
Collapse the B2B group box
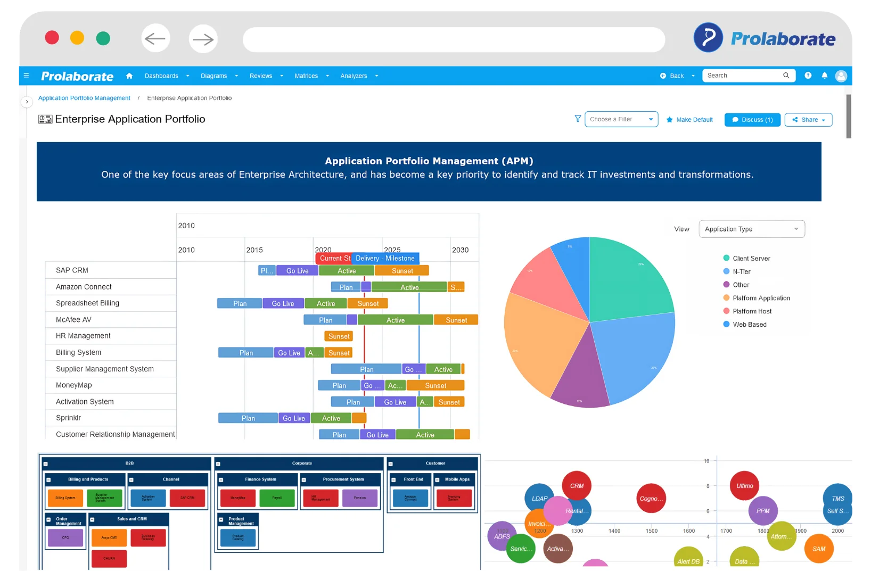[x=46, y=463]
